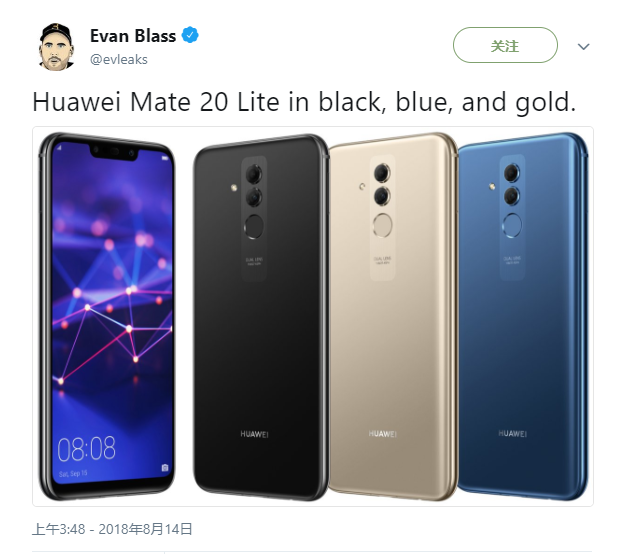The width and height of the screenshot is (627, 554).
Task: Click the Evan Blass profile avatar
Action: pyautogui.click(x=56, y=46)
